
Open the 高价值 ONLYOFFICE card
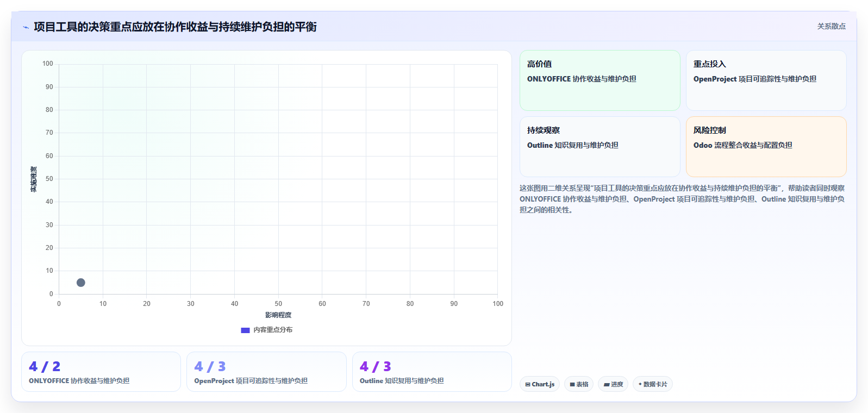click(600, 80)
